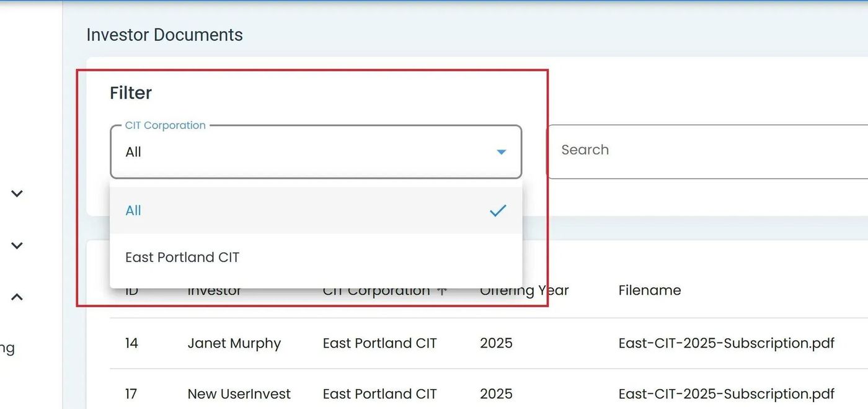Screen dimensions: 868x409
Task: Click the Investor Documents page heading
Action: (164, 35)
